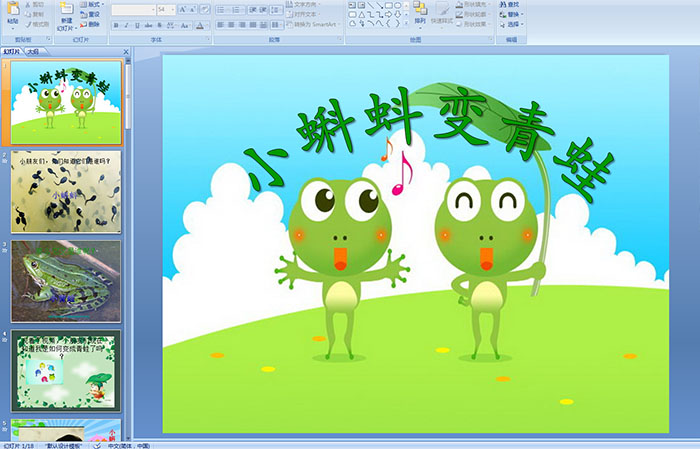Image resolution: width=700 pixels, height=449 pixels.
Task: Expand the shapes gallery More arrow
Action: click(406, 24)
